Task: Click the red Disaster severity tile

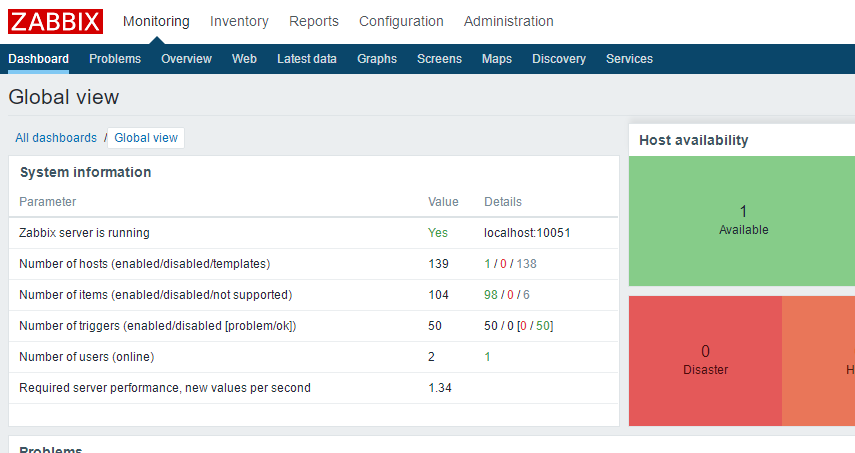Action: (705, 361)
